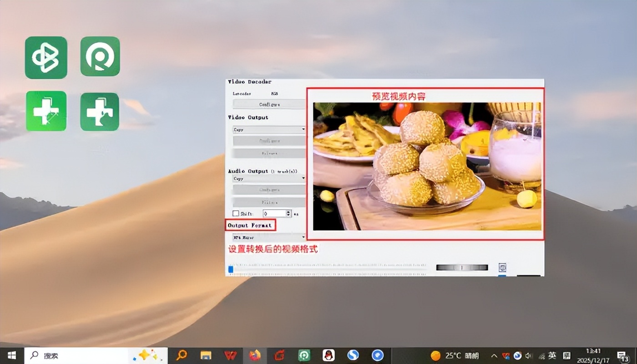Open the dark green cross desktop icon

pos(100,111)
